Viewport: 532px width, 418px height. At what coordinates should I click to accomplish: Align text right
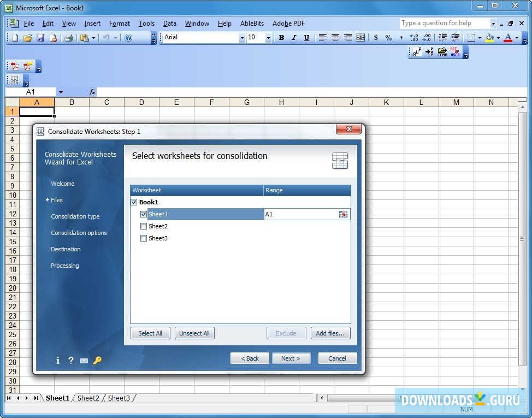coord(347,38)
